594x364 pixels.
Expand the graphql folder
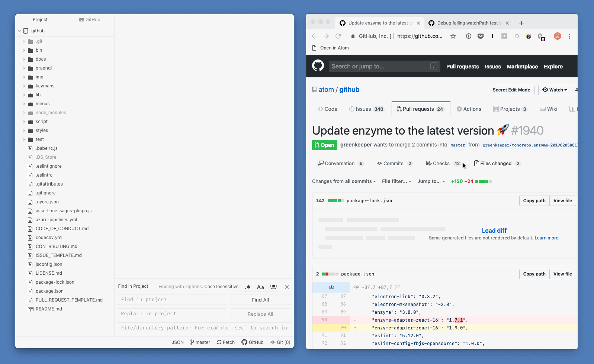tap(24, 68)
